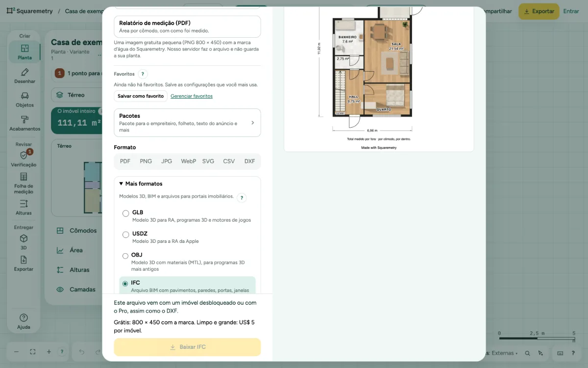This screenshot has width=588, height=368.
Task: Select the WebP format tab
Action: [x=189, y=161]
